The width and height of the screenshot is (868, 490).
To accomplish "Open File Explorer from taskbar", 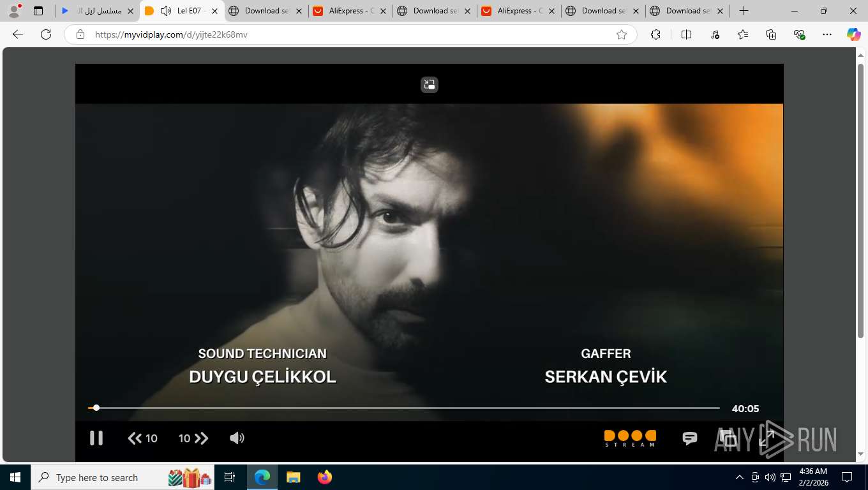I will pyautogui.click(x=293, y=477).
